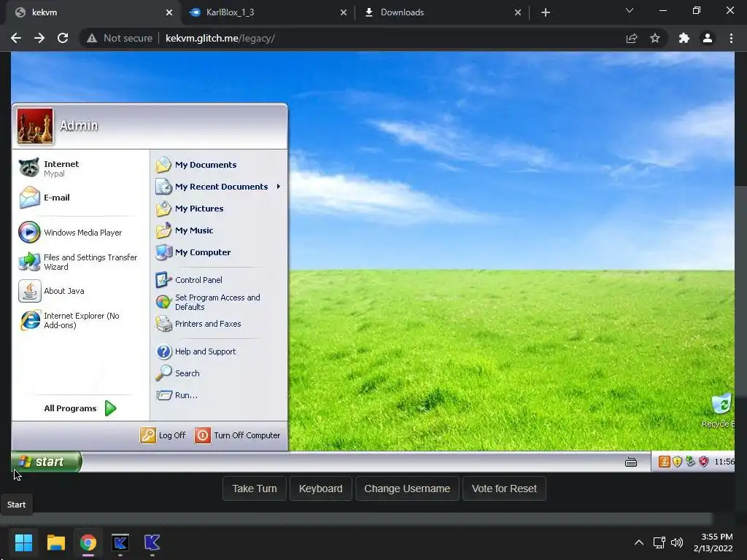Open My Music folder icon
The height and width of the screenshot is (560, 747).
(163, 230)
